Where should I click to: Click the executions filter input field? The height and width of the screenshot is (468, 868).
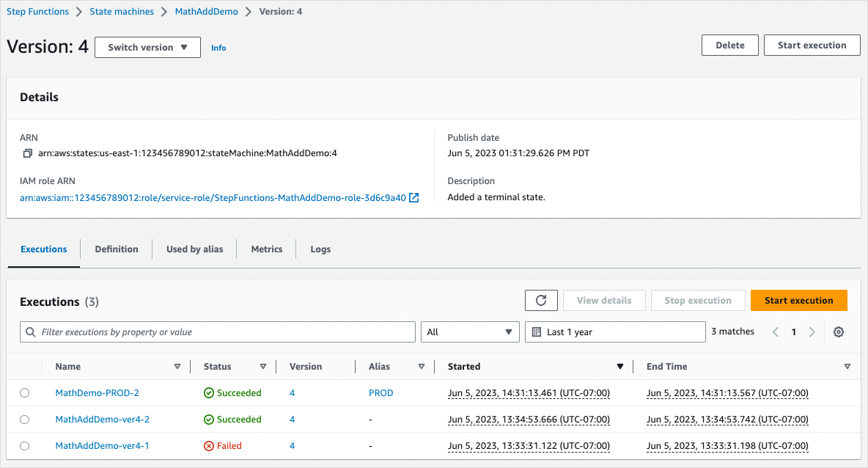coord(220,332)
